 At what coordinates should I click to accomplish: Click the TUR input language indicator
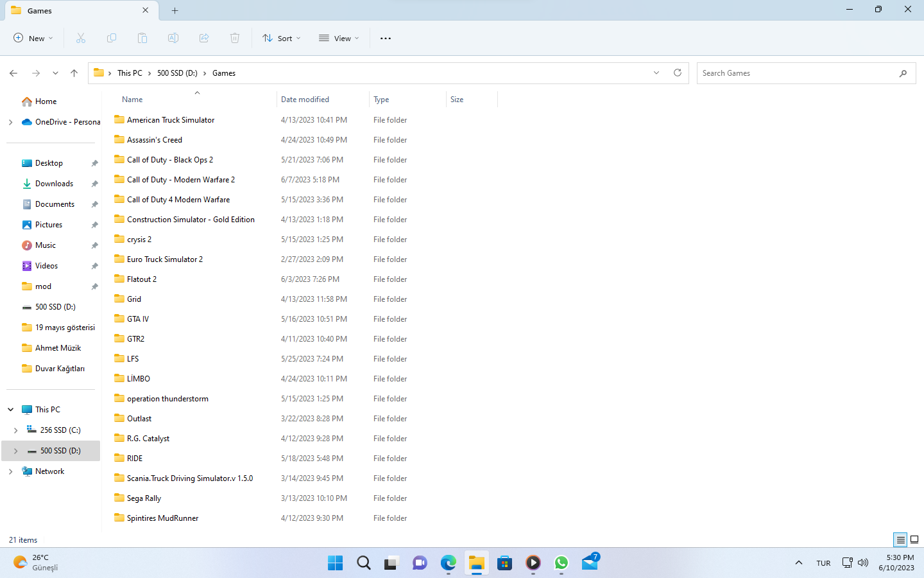[823, 563]
